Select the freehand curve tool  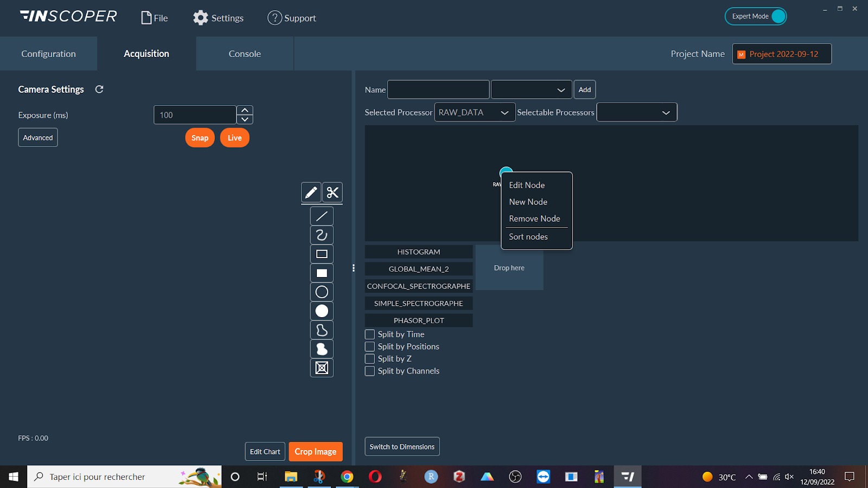pyautogui.click(x=322, y=235)
